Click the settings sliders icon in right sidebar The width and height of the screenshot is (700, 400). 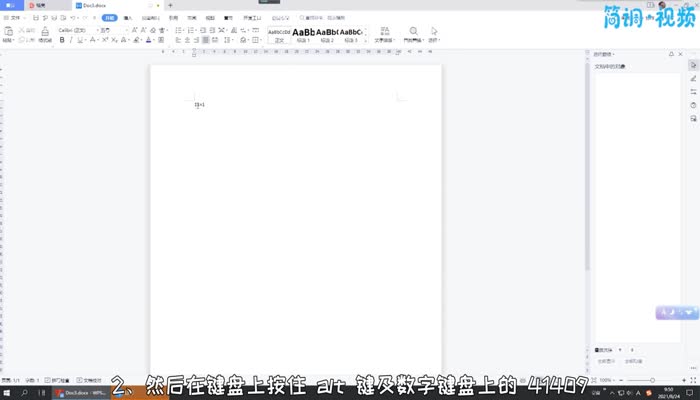(x=693, y=91)
